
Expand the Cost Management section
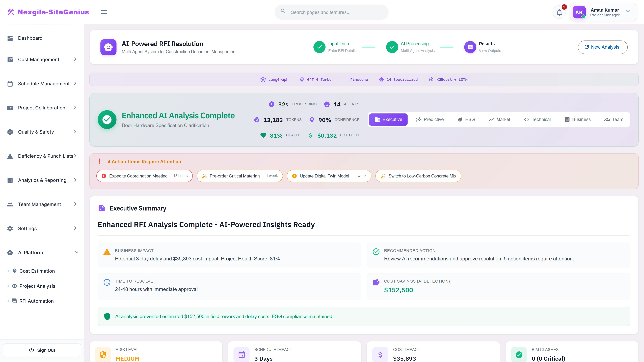pyautogui.click(x=42, y=59)
